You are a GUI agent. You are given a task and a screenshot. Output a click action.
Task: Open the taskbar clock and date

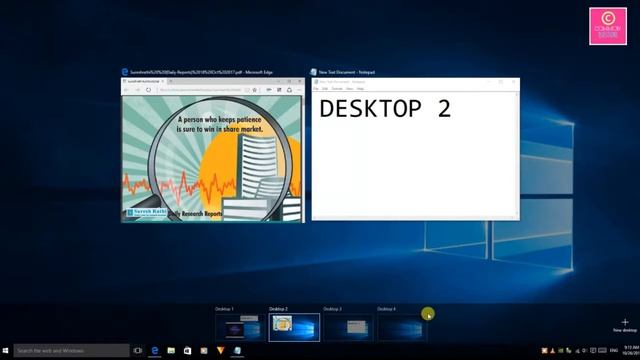pos(631,351)
